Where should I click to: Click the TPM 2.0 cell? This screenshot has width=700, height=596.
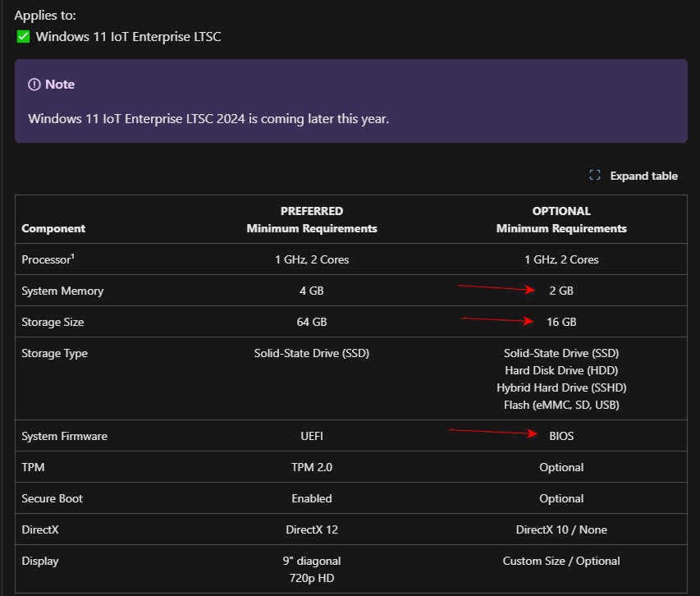point(312,467)
